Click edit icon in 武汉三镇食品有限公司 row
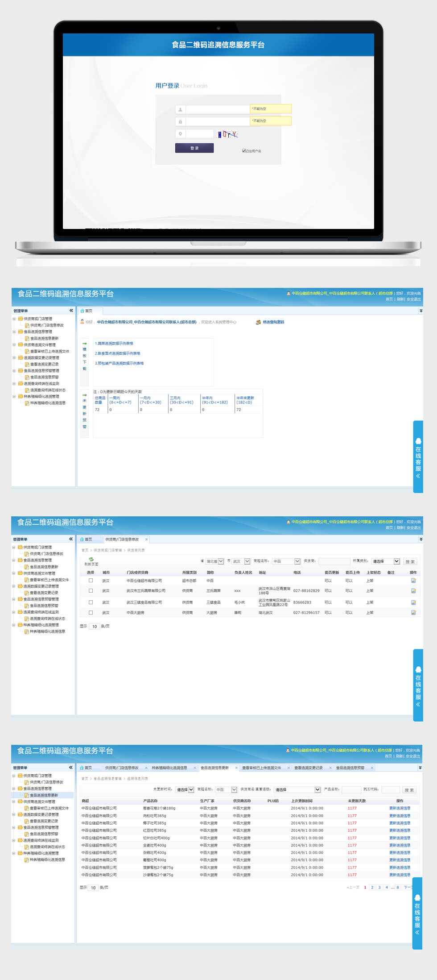 (413, 602)
